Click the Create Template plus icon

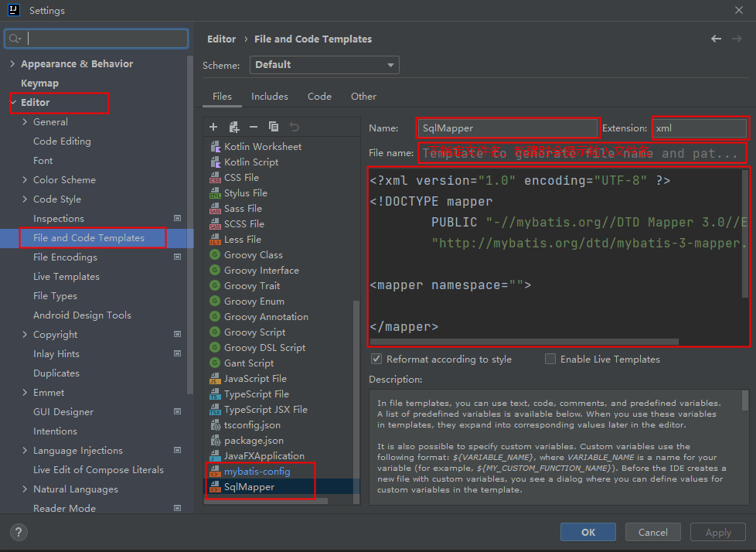(213, 127)
